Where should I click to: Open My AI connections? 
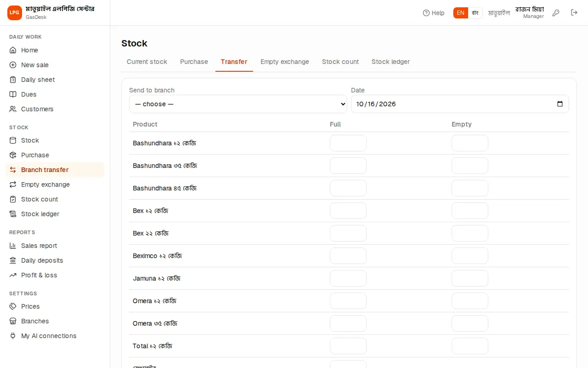point(55,336)
